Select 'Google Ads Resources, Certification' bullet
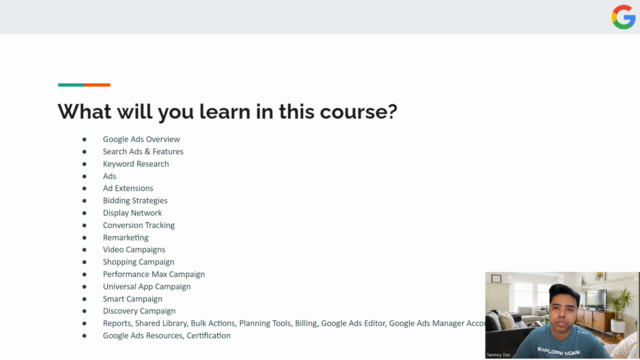640x360 pixels. click(x=167, y=336)
